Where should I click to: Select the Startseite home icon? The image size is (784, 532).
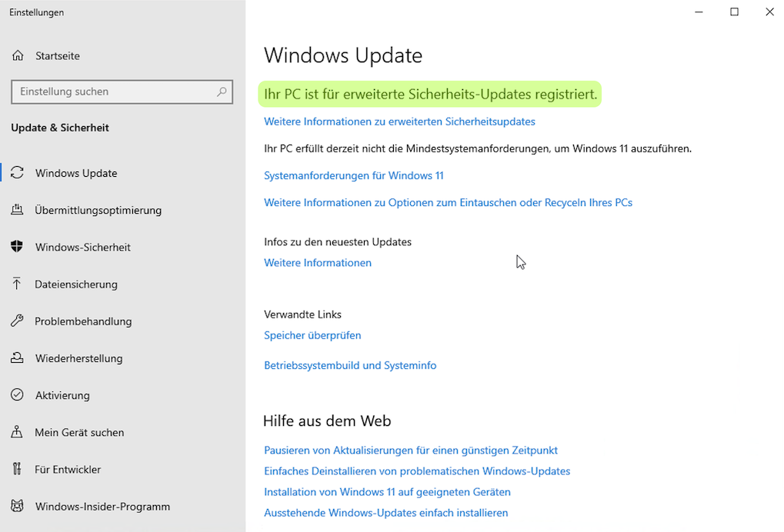point(17,55)
